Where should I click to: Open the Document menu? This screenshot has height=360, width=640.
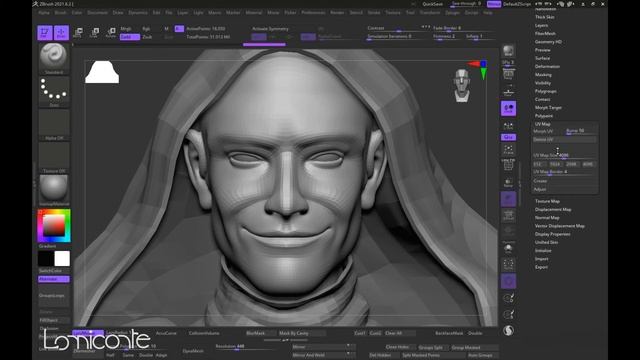(x=98, y=13)
